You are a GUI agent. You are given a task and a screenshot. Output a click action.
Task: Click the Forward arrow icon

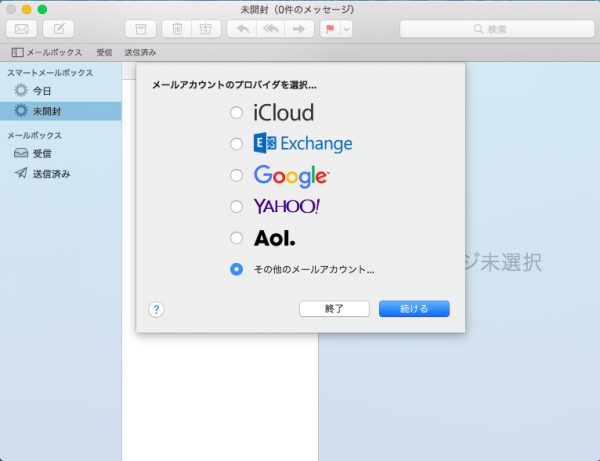[x=299, y=29]
